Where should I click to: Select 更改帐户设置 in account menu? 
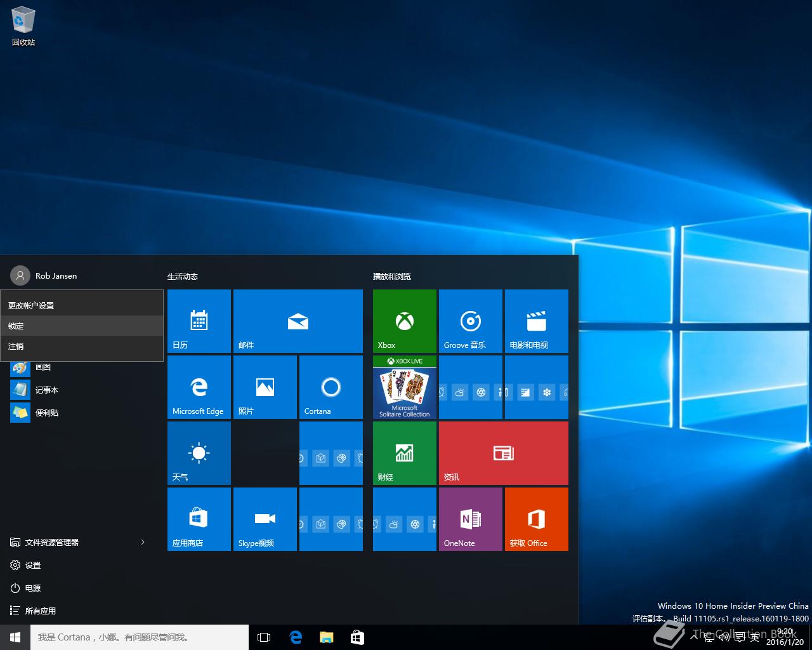click(82, 305)
